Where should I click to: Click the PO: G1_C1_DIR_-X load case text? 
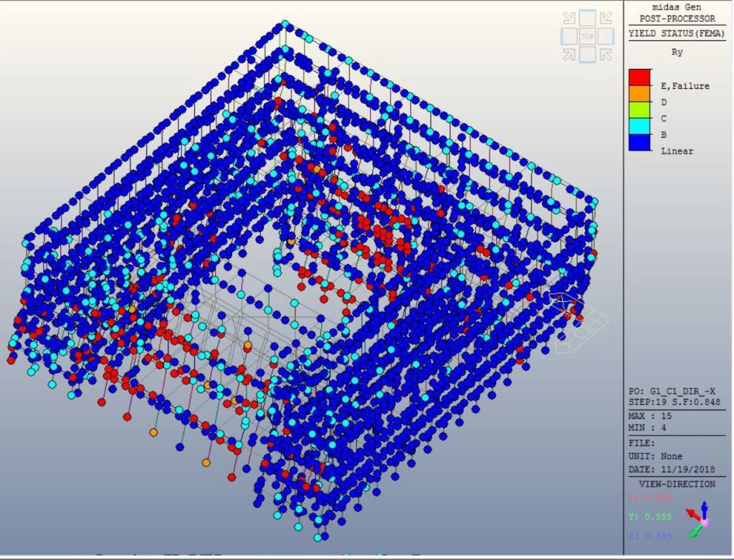(675, 391)
